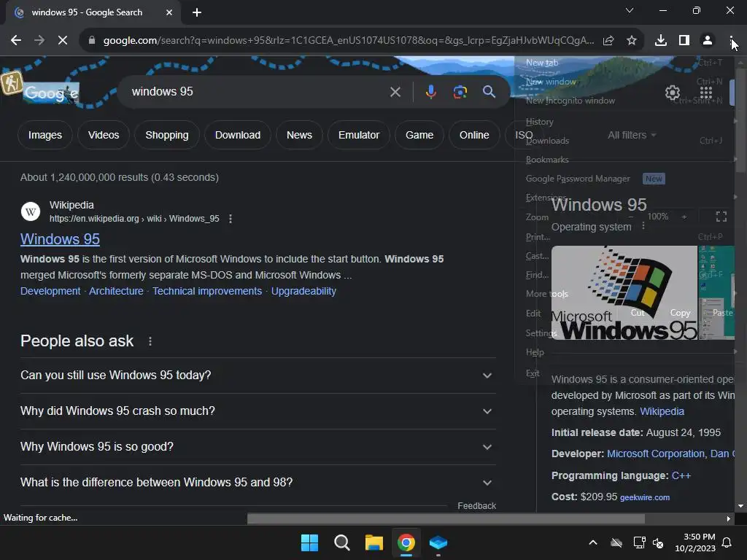Clear the Google search box
Screen dimensions: 747x560
[395, 92]
